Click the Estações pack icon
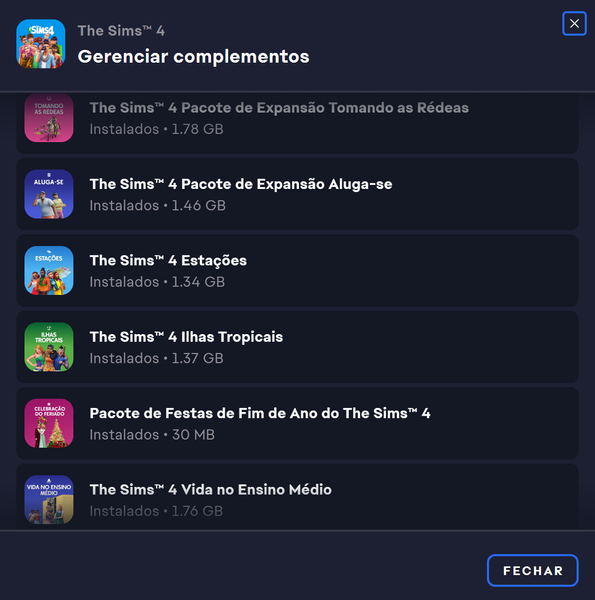This screenshot has height=600, width=595. coord(49,271)
